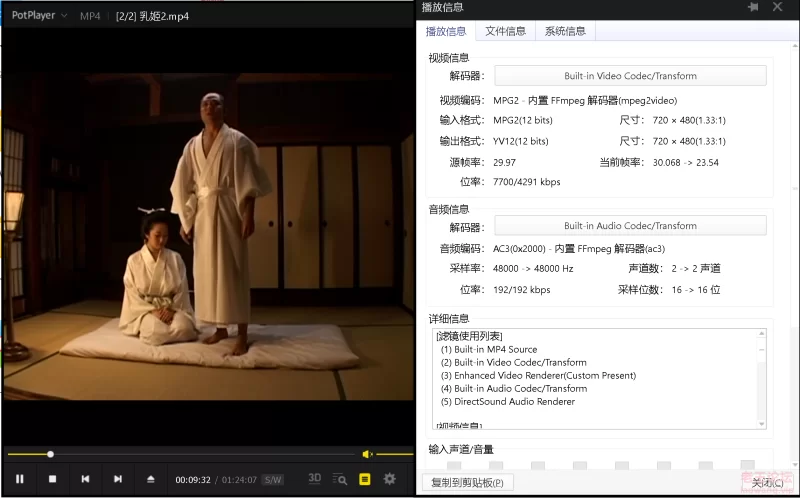The width and height of the screenshot is (800, 498).
Task: Switch to the 文件信息 tab
Action: click(x=505, y=31)
